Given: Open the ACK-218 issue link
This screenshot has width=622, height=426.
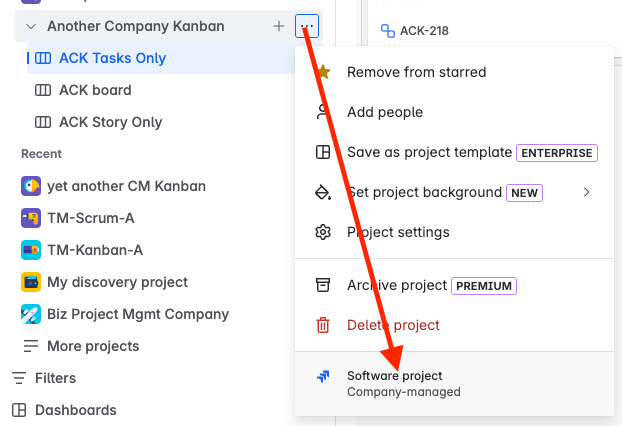Looking at the screenshot, I should pyautogui.click(x=424, y=31).
